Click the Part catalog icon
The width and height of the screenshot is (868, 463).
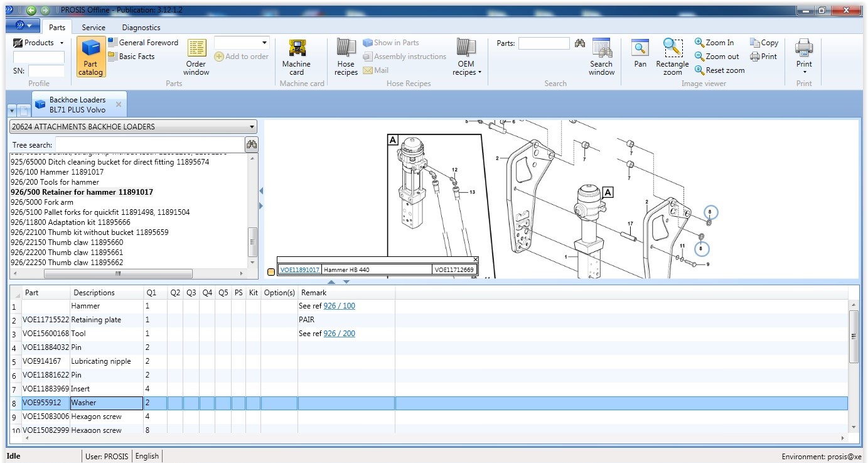(x=91, y=57)
